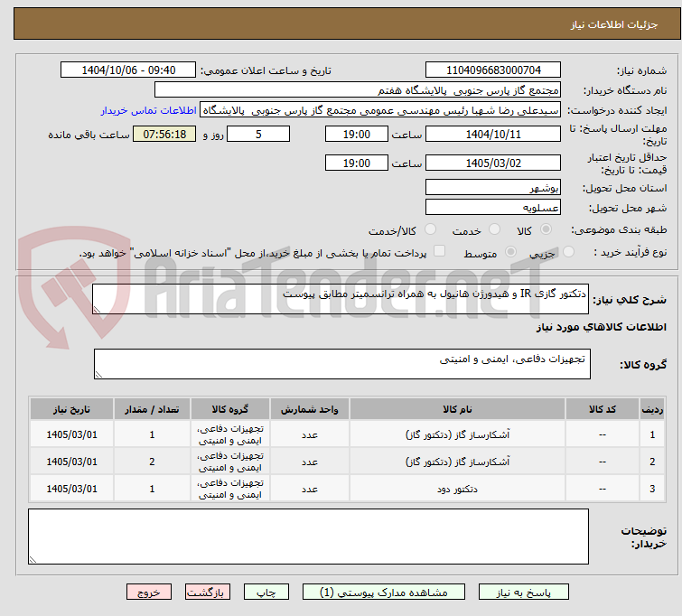This screenshot has height=616, width=682.
Task: Click the delivery city field 'عسلویه'
Action: pyautogui.click(x=493, y=208)
